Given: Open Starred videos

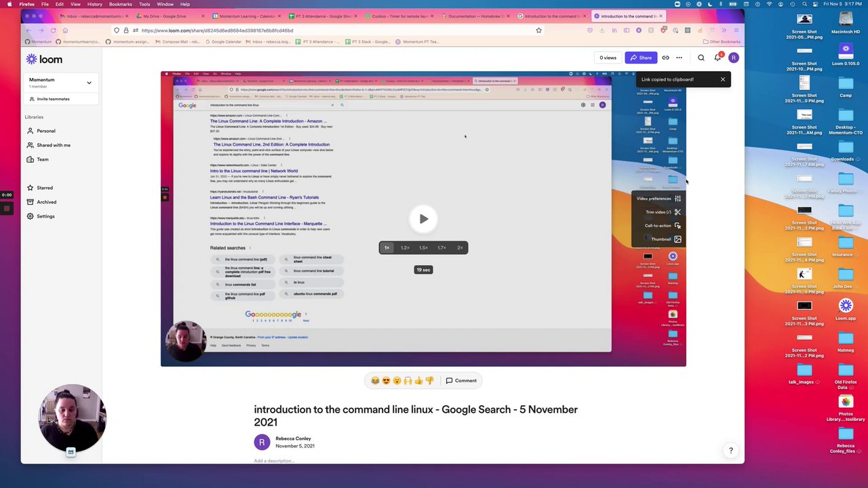Looking at the screenshot, I should point(39,188).
